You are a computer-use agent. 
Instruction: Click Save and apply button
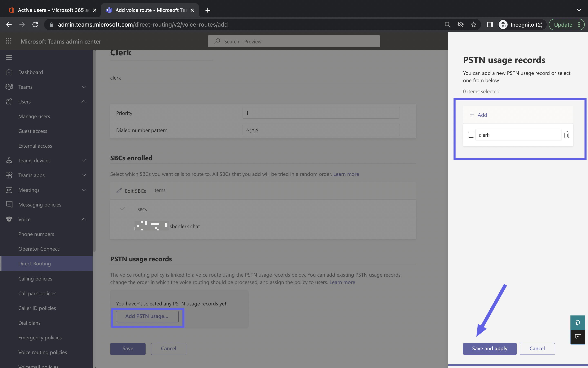490,349
